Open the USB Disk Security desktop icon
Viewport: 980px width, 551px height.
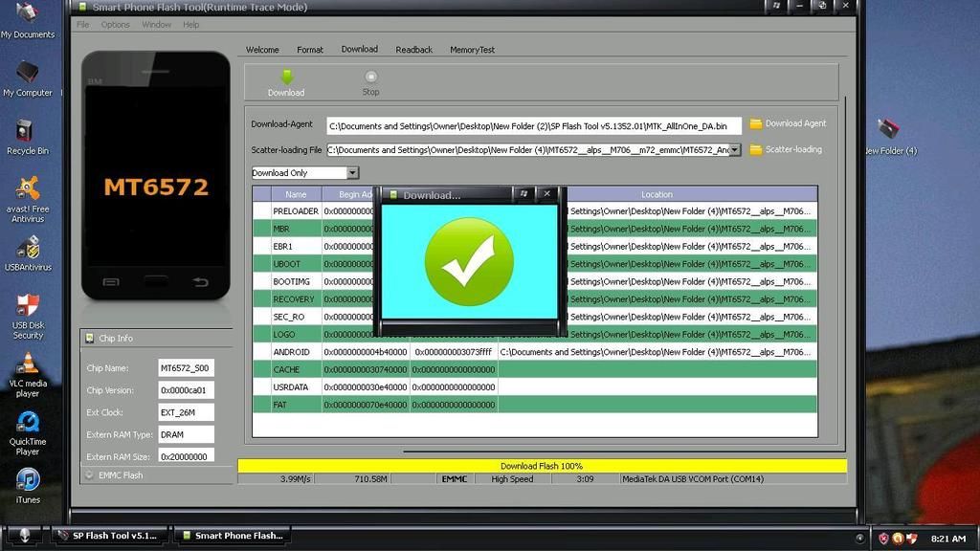[28, 306]
